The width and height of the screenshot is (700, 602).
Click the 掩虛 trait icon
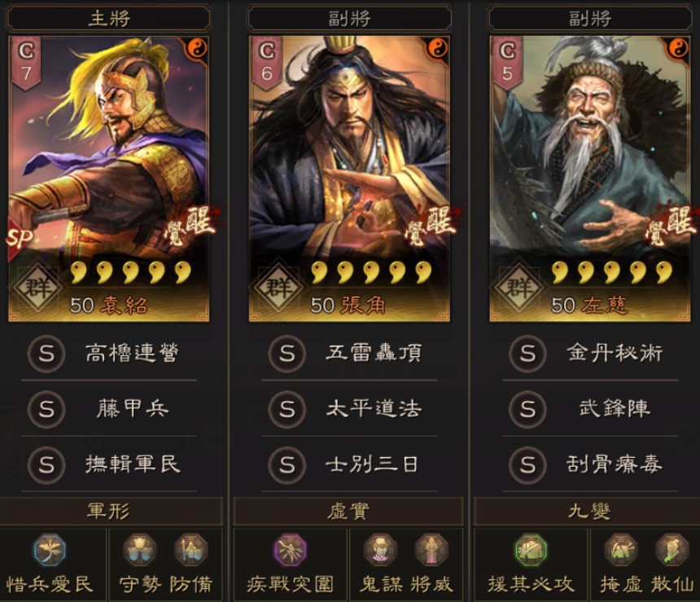point(621,550)
